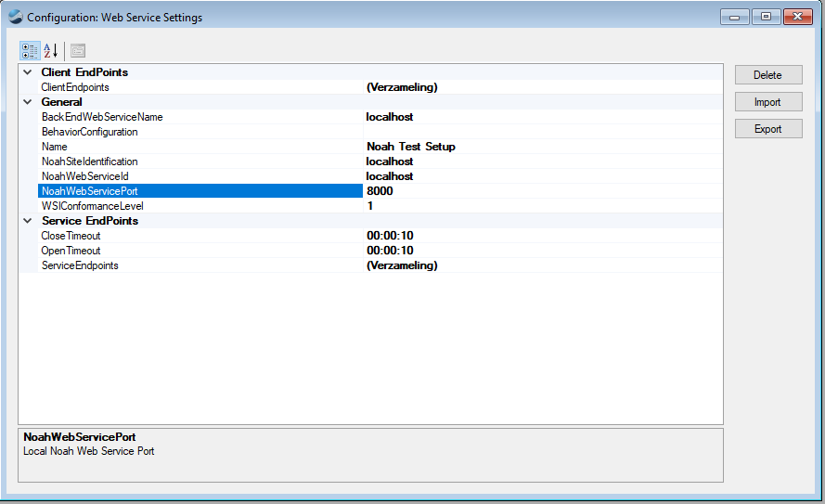Click the Import button
825x504 pixels.
(767, 102)
